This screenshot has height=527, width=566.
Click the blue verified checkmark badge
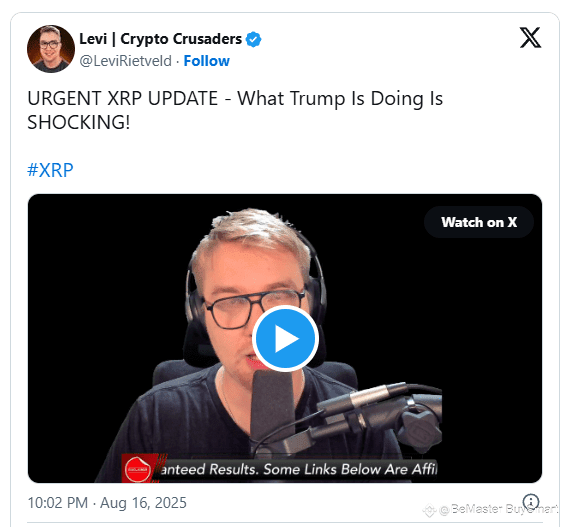coord(253,39)
